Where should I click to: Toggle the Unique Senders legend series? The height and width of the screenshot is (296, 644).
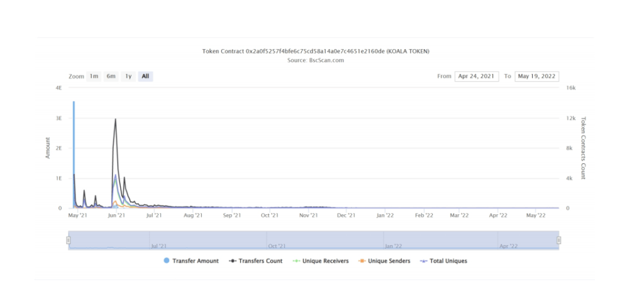pos(384,261)
